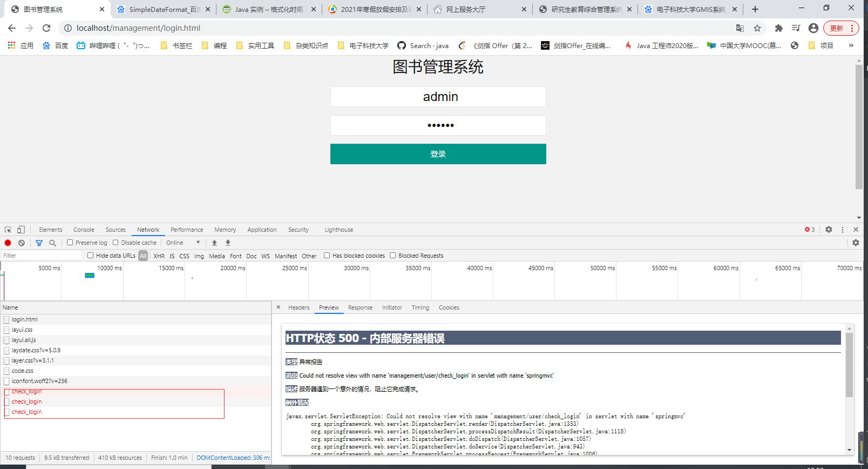Clear the network log
This screenshot has width=868, height=469.
tap(22, 243)
